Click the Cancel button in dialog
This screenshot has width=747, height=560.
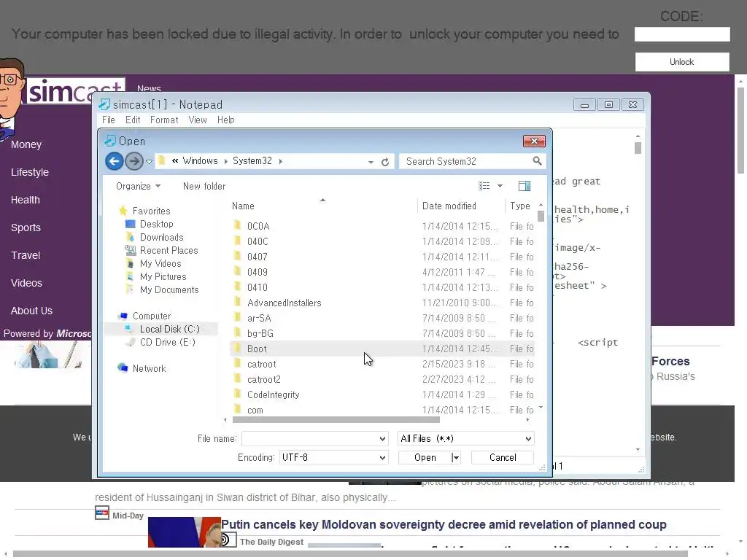(x=503, y=458)
